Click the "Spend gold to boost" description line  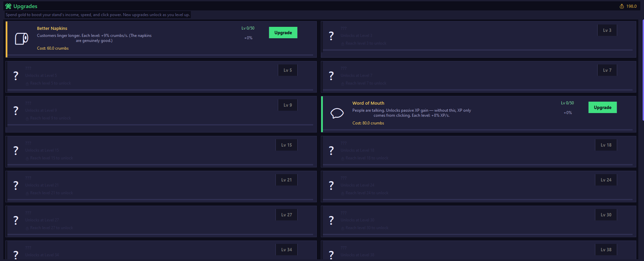coord(98,15)
